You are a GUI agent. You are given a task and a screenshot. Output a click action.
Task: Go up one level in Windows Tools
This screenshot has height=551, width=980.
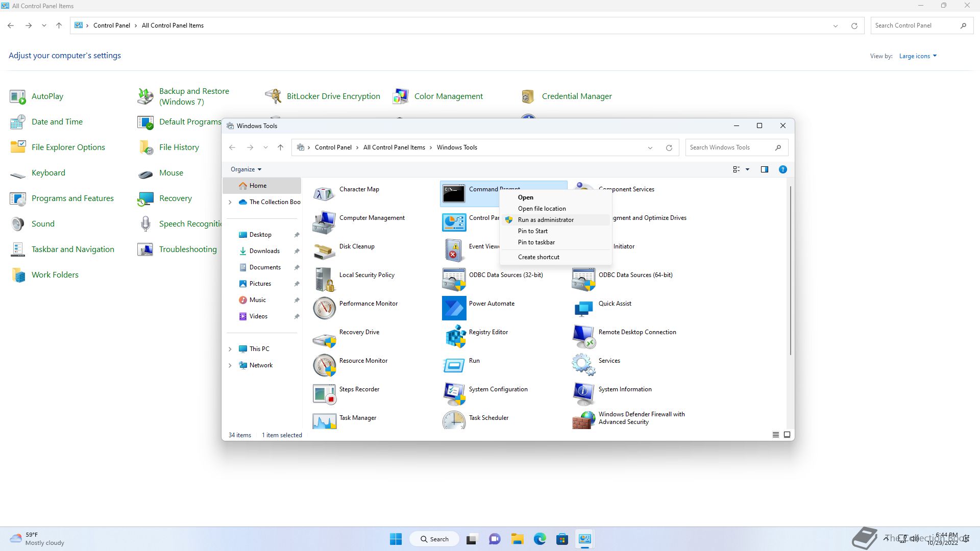click(280, 147)
